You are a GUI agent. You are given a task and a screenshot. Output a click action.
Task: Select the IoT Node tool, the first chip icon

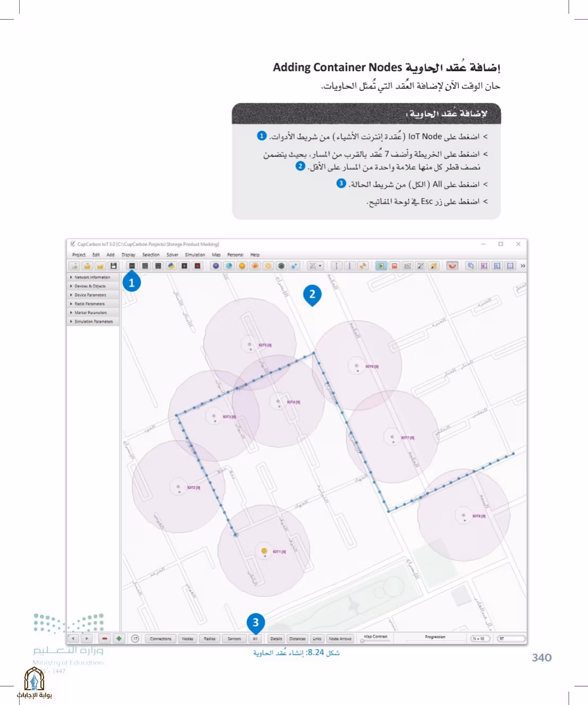[x=132, y=266]
